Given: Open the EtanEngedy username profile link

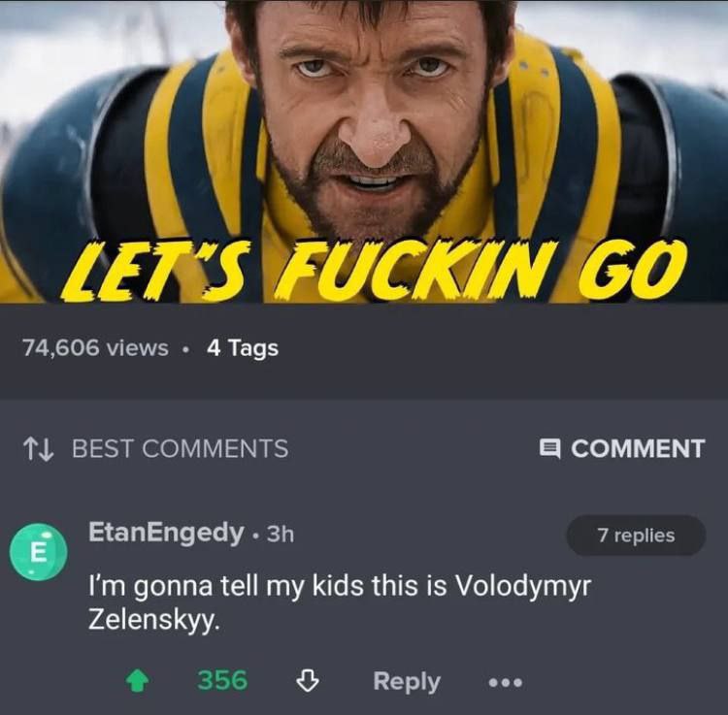Looking at the screenshot, I should (x=166, y=533).
